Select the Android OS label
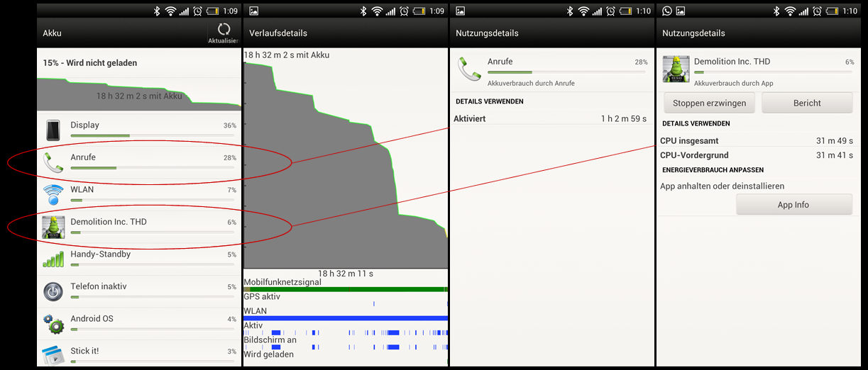 92,318
